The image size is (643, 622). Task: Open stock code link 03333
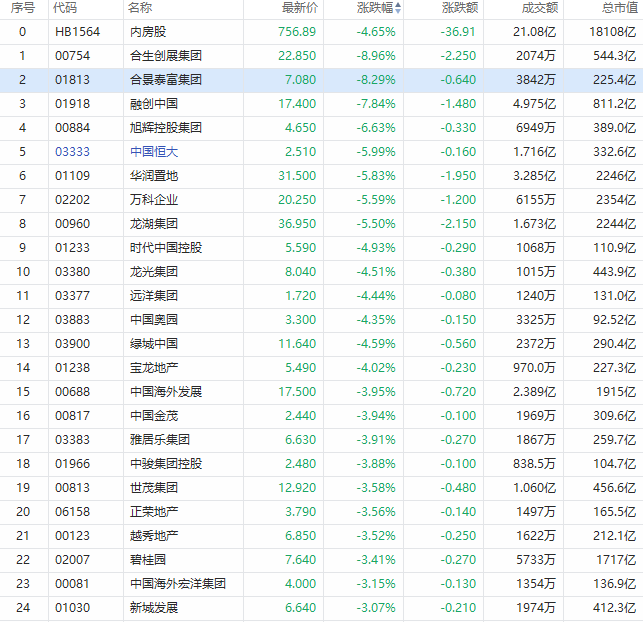coord(72,152)
